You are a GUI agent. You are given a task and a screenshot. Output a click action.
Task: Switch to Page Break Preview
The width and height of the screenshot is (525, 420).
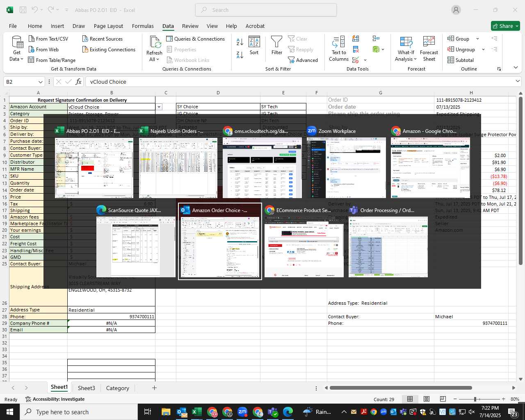point(443,399)
